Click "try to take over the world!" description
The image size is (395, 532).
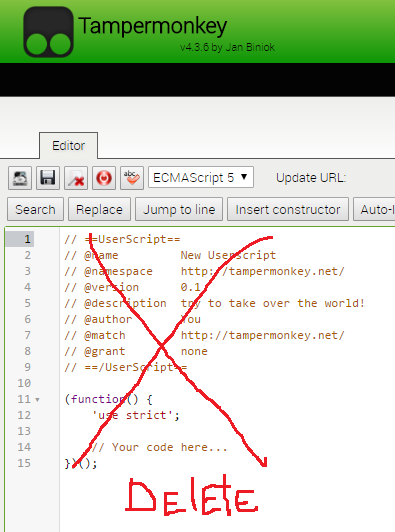pos(273,303)
